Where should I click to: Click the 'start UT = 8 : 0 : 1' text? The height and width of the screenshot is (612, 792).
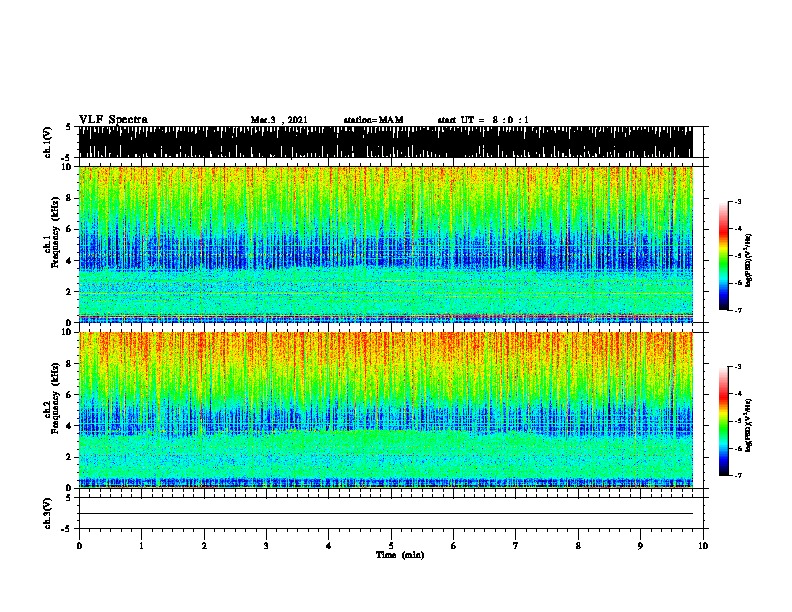(483, 120)
